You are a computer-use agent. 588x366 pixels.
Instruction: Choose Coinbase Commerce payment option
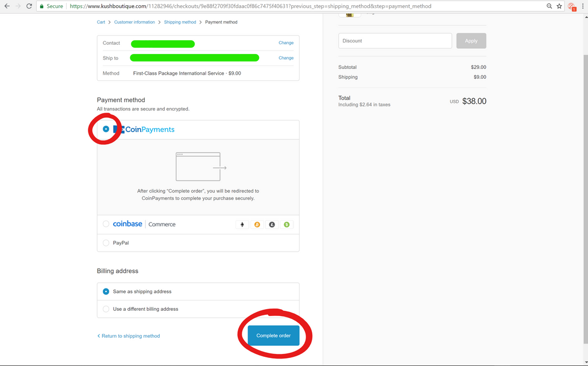click(x=106, y=224)
